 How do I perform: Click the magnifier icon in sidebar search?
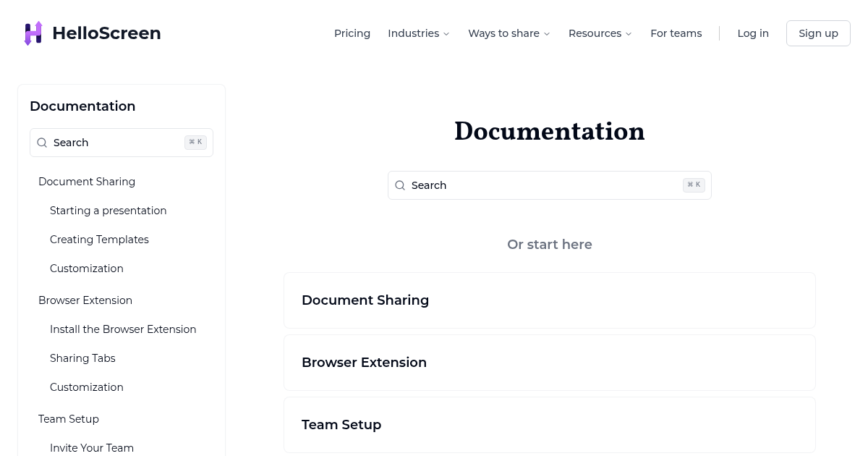coord(42,143)
